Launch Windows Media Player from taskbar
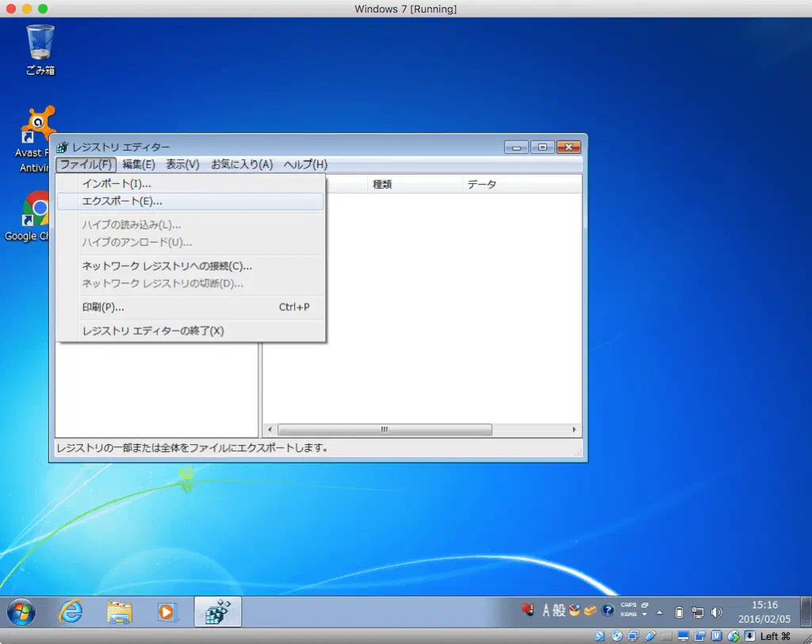The width and height of the screenshot is (812, 644). 167,611
